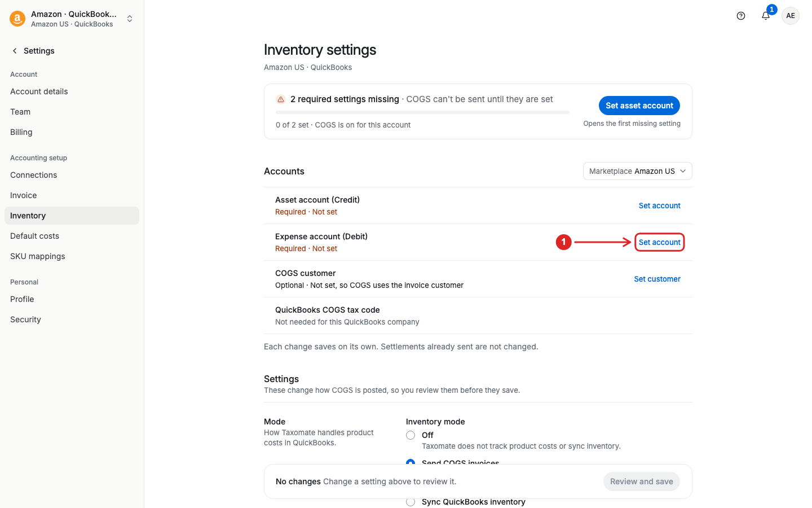The width and height of the screenshot is (812, 508).
Task: Select the Off inventory mode
Action: (411, 435)
